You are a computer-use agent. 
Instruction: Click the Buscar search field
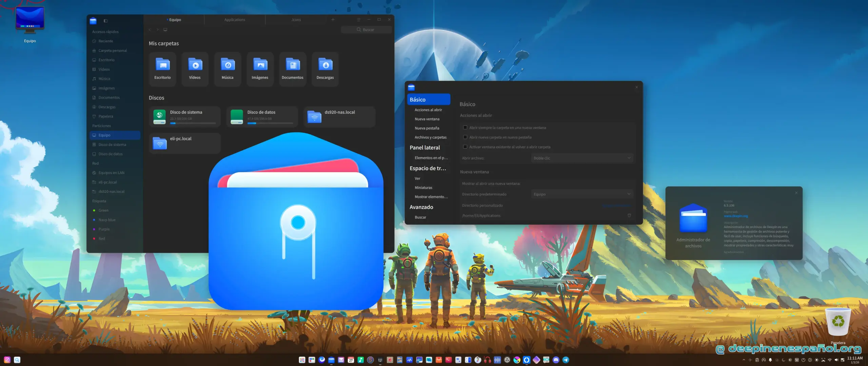pos(366,30)
